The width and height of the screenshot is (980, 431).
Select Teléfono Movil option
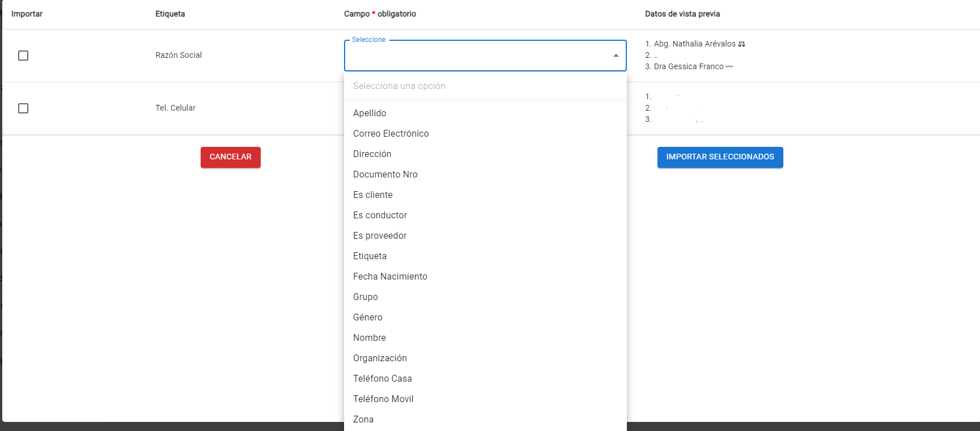point(485,399)
